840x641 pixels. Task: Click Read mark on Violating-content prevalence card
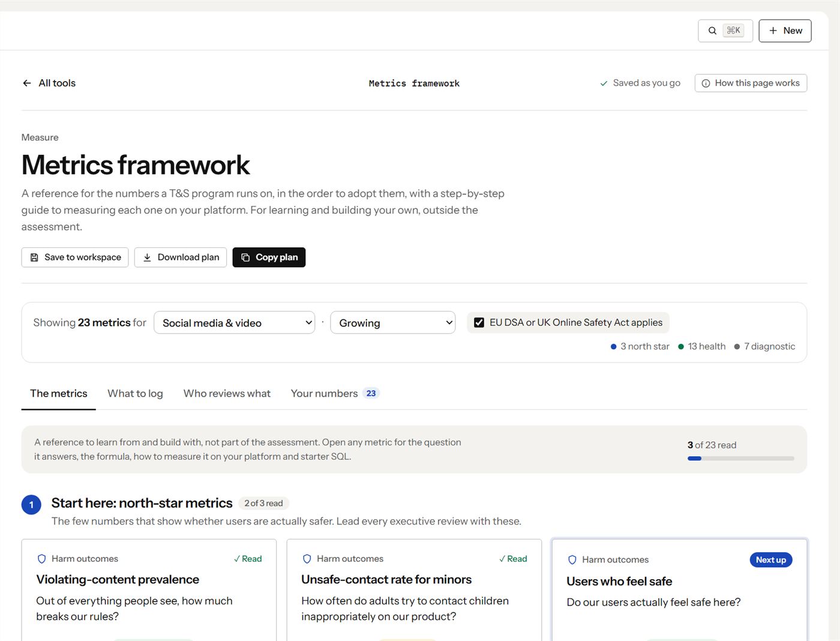coord(248,559)
